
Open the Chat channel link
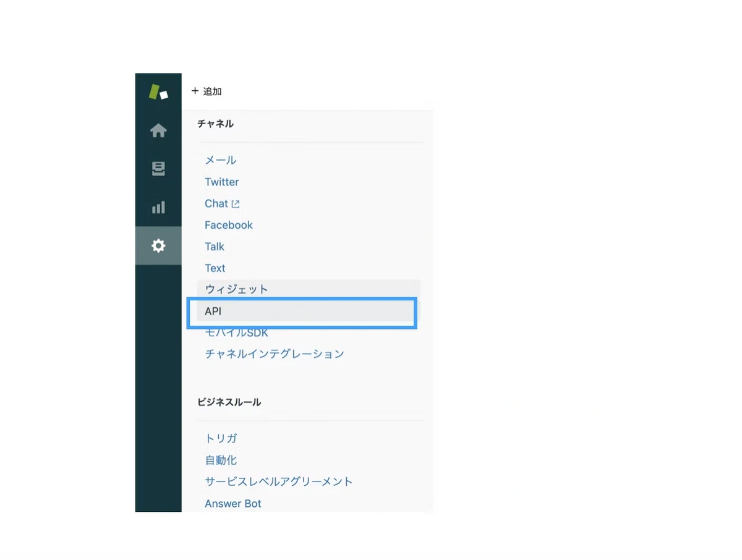(216, 203)
